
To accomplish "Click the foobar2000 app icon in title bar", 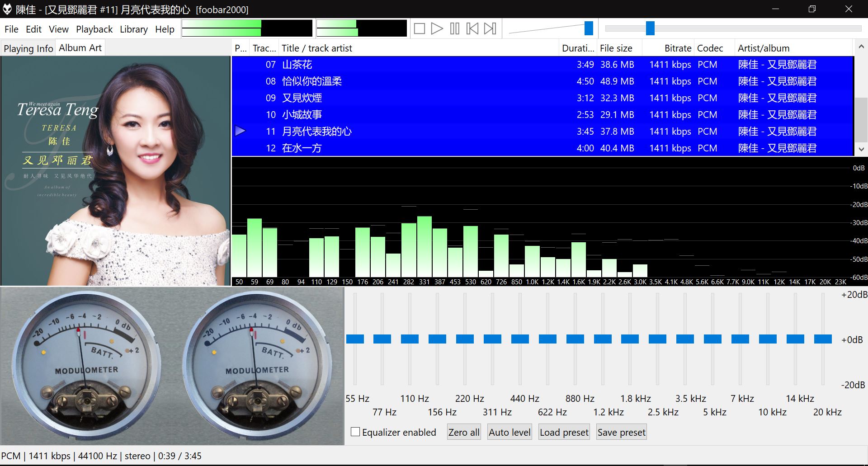I will [x=7, y=9].
